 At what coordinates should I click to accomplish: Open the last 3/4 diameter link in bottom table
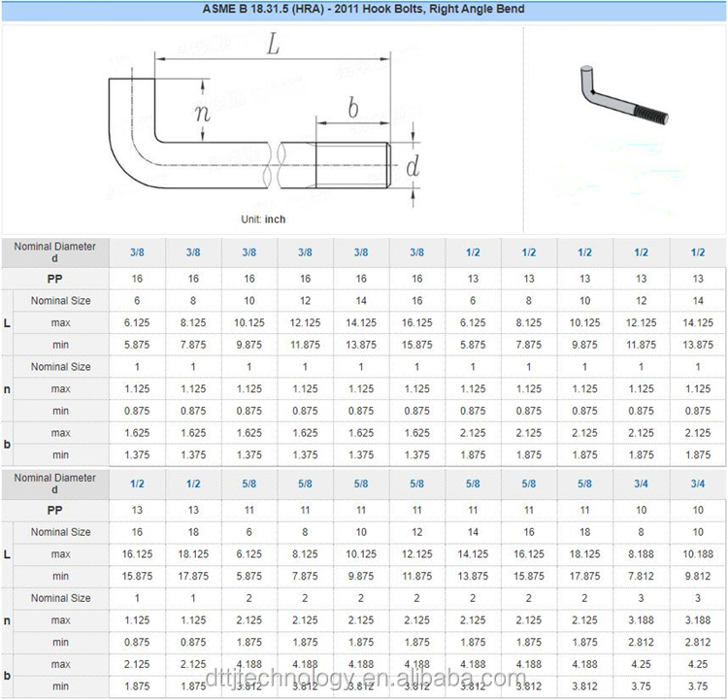tap(698, 483)
